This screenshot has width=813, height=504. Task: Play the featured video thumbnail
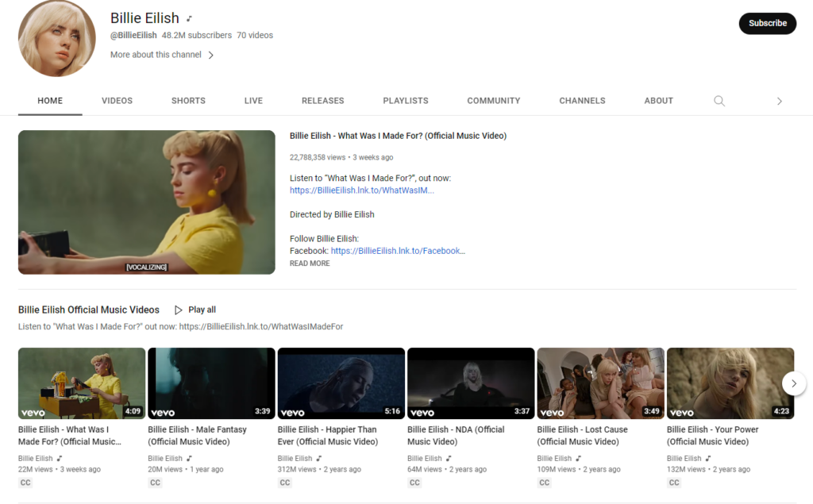tap(147, 202)
